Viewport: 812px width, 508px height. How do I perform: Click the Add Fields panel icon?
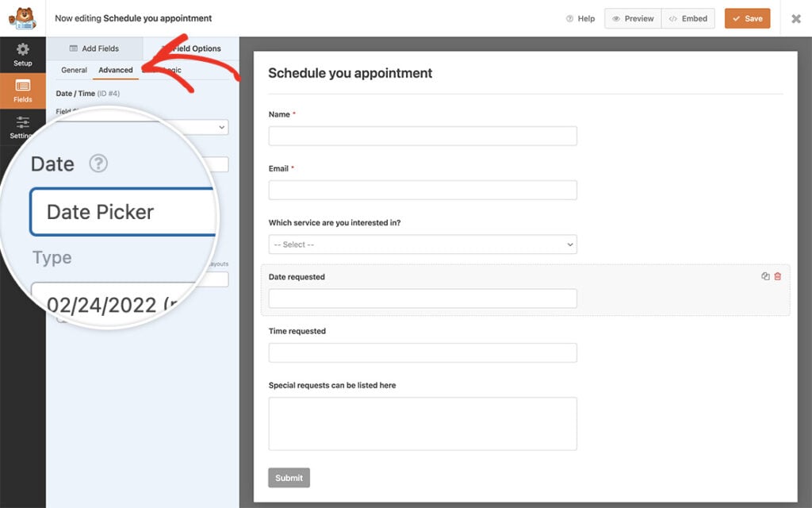tap(94, 48)
